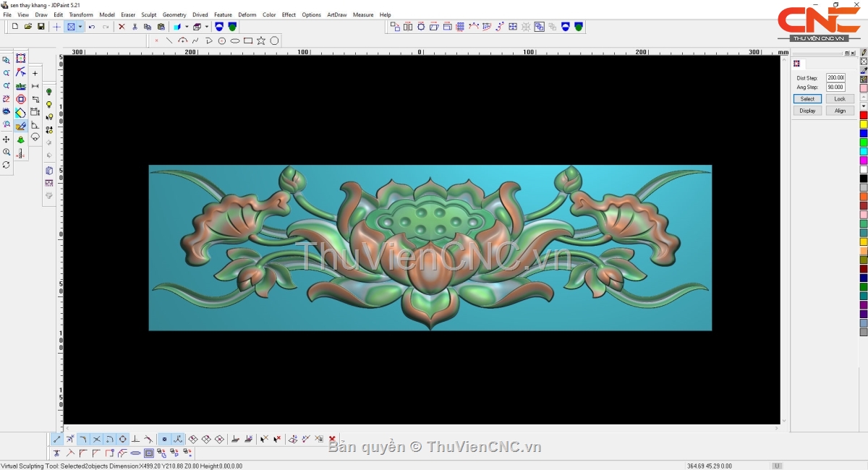Viewport: 868px width, 470px height.
Task: Toggle the circle center snap button
Action: click(x=122, y=439)
